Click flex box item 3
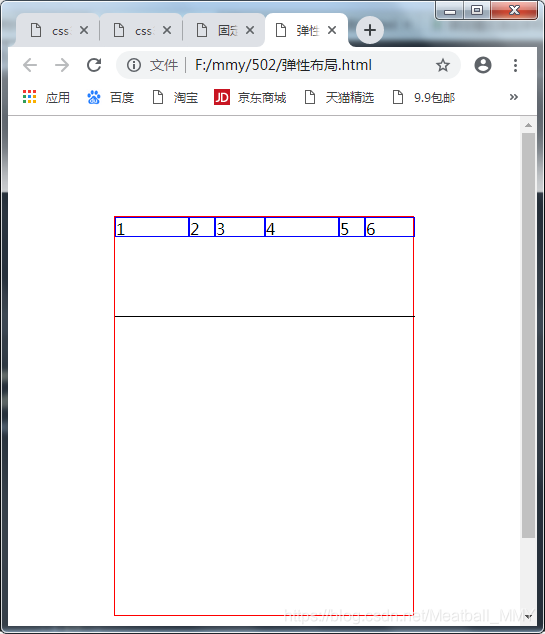This screenshot has width=545, height=634. pos(239,227)
